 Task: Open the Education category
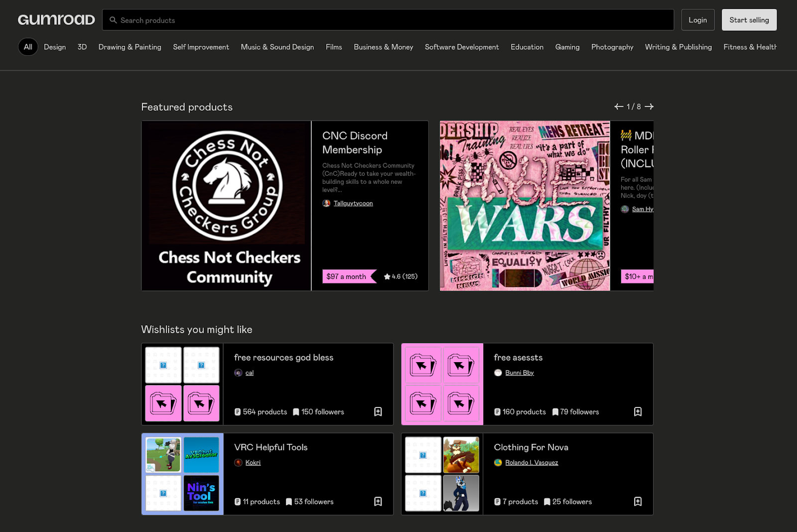pos(527,47)
